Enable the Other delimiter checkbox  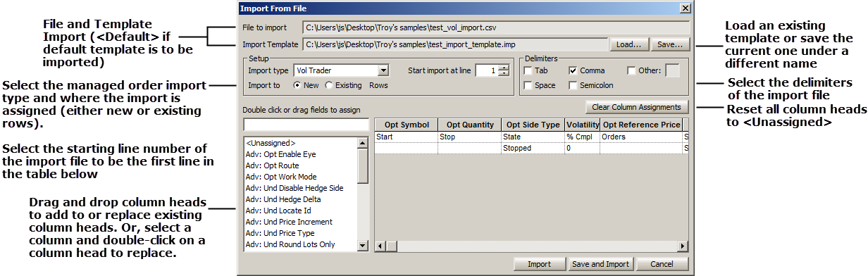(631, 70)
